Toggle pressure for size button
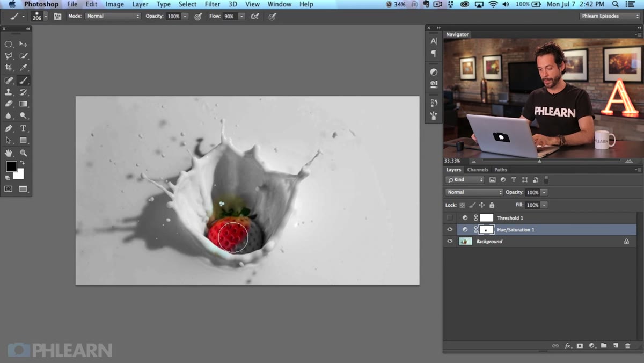 coord(272,17)
